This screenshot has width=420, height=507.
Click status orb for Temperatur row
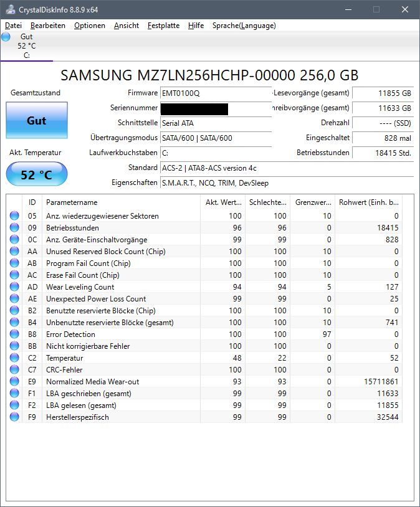pyautogui.click(x=14, y=358)
